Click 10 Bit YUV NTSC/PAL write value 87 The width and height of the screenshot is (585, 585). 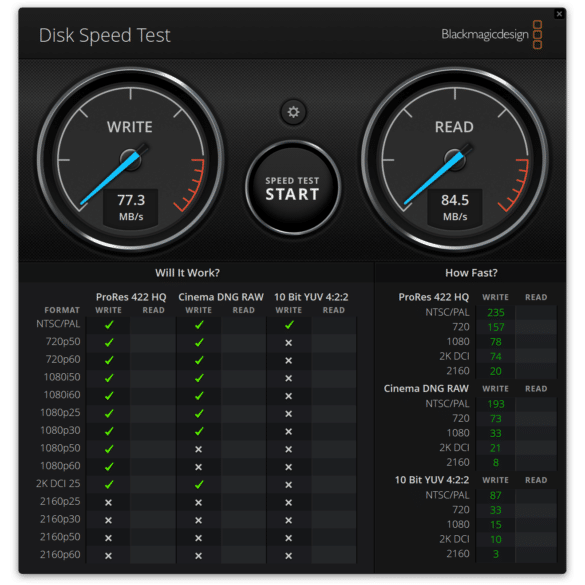pos(495,495)
